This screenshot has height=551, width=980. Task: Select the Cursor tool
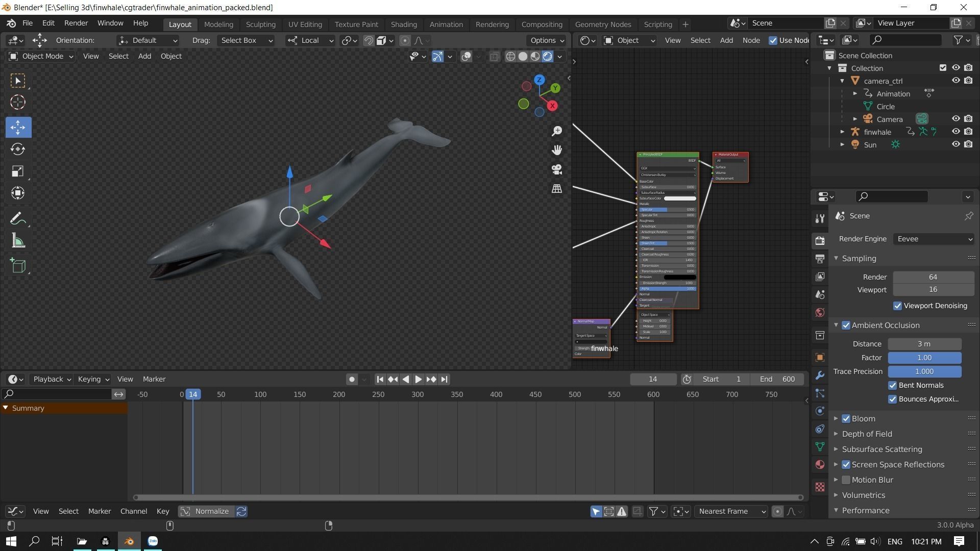coord(18,102)
